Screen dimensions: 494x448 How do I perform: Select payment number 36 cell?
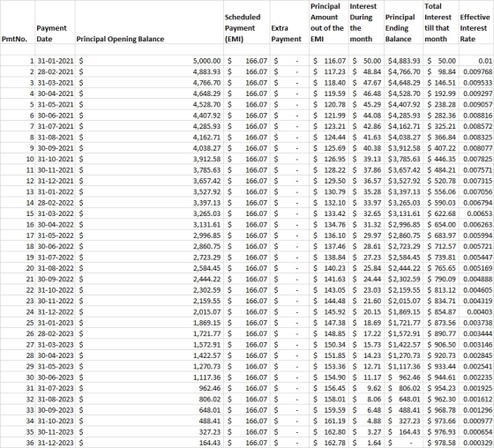18,443
